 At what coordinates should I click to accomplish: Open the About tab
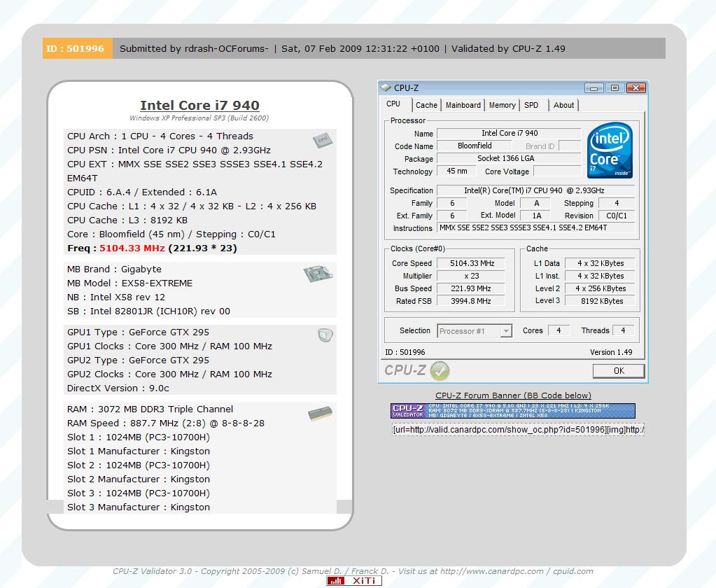point(563,105)
